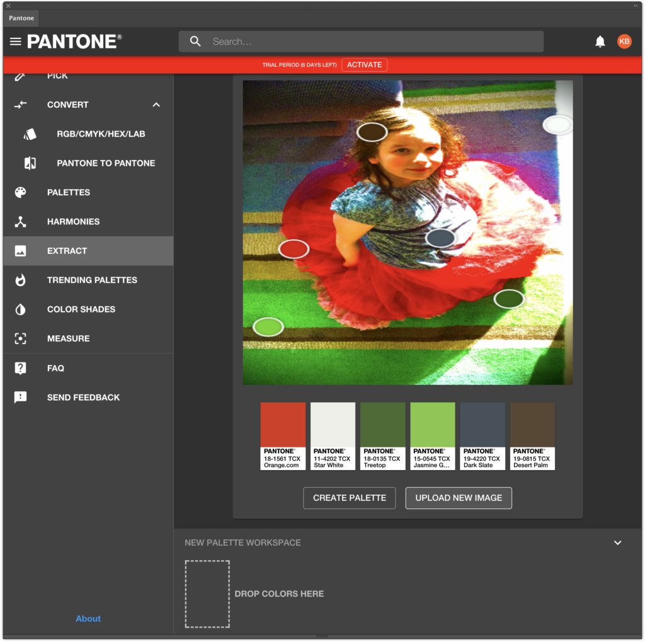Select the 18-0135 TCX Treetop swatch
The image size is (645, 644).
[382, 436]
